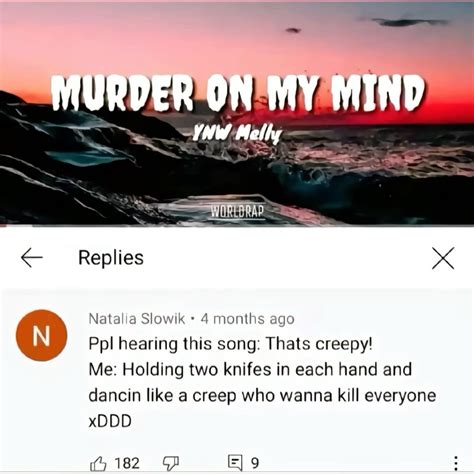Screen dimensions: 474x474
Task: Click the Murder On My Mind title text
Action: point(238,92)
